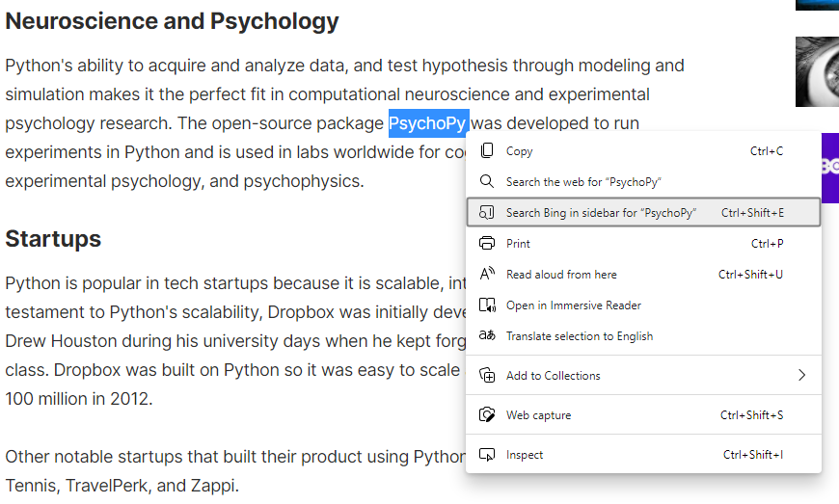This screenshot has height=504, width=839.
Task: Click the Read aloud icon
Action: click(x=487, y=274)
